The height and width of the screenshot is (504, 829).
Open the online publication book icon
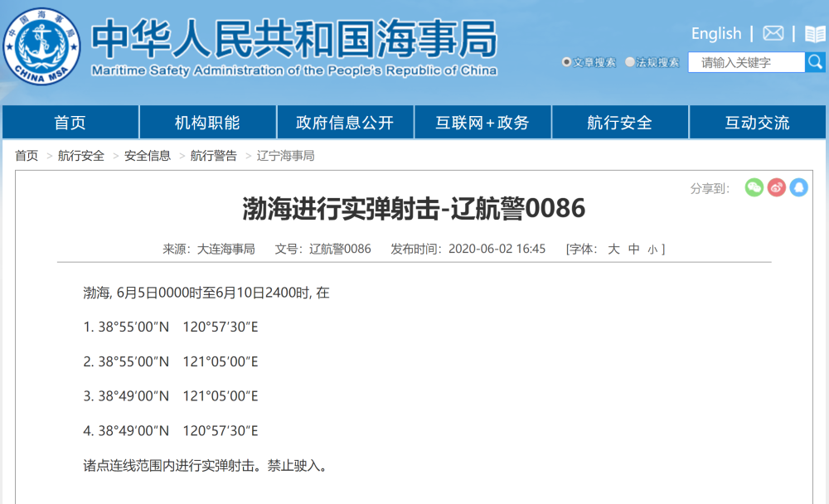pyautogui.click(x=816, y=34)
